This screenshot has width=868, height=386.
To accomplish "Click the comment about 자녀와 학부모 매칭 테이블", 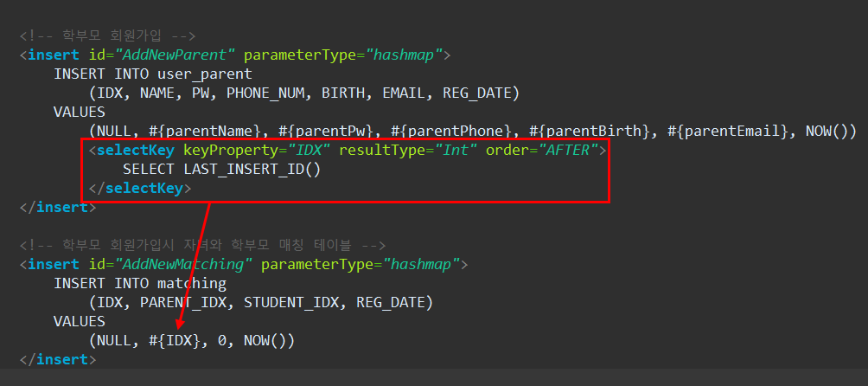I will point(202,245).
